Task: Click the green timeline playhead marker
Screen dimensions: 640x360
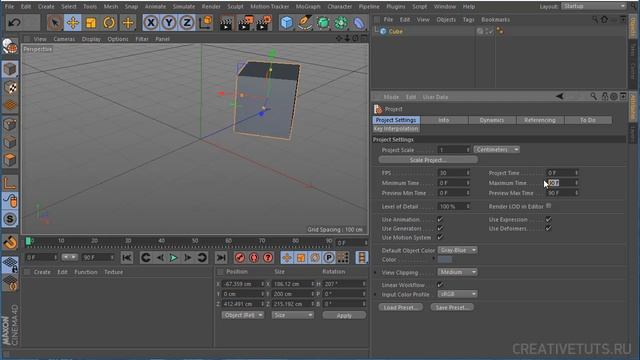Action: [28, 241]
